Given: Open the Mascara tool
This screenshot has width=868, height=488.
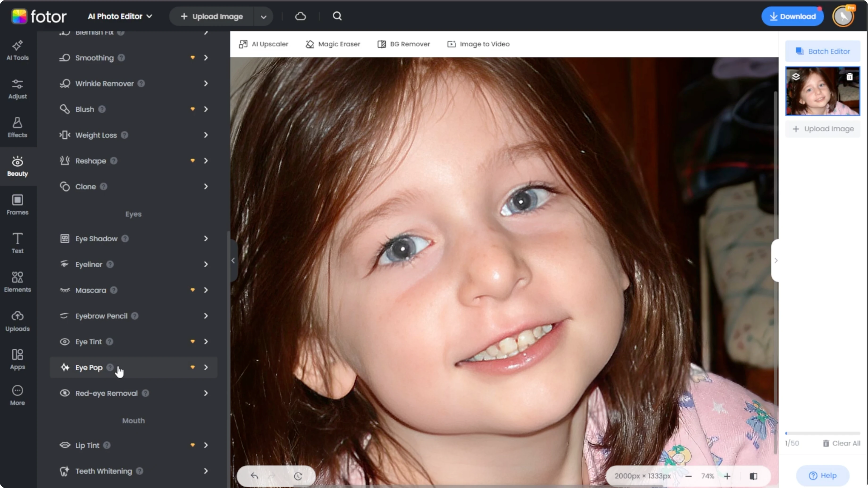Looking at the screenshot, I should point(134,290).
